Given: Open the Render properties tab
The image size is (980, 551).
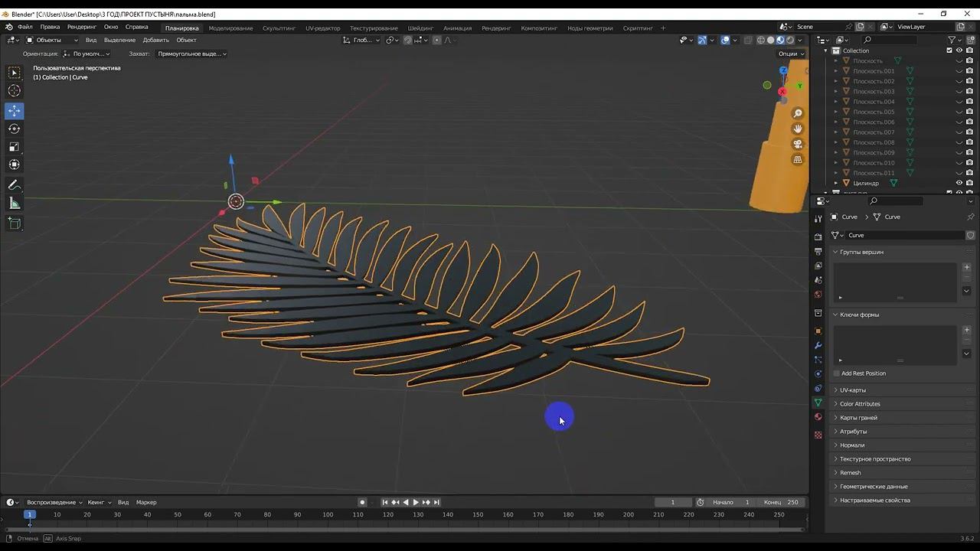Looking at the screenshot, I should (x=818, y=236).
